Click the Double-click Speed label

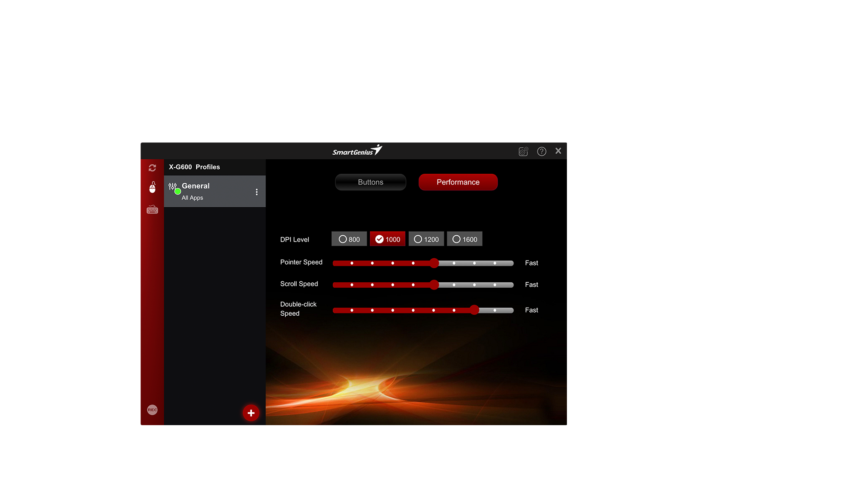pos(298,309)
